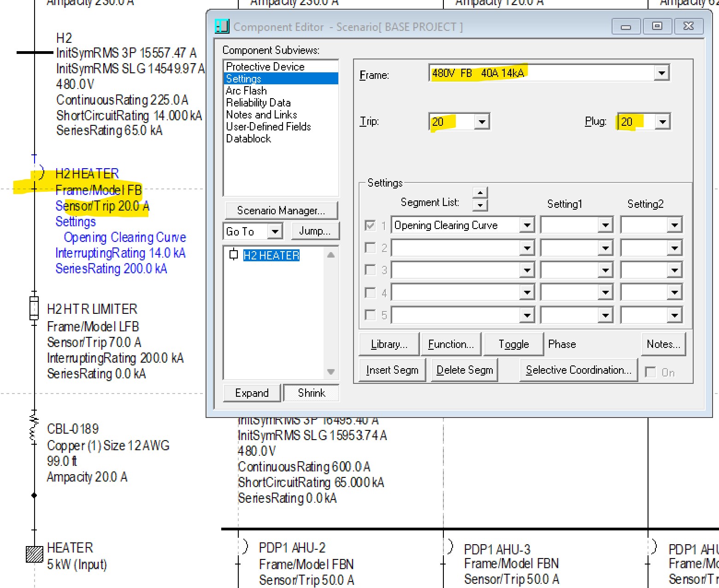Click the Segment List up arrow
Viewport: 719px width, 588px height.
(480, 193)
